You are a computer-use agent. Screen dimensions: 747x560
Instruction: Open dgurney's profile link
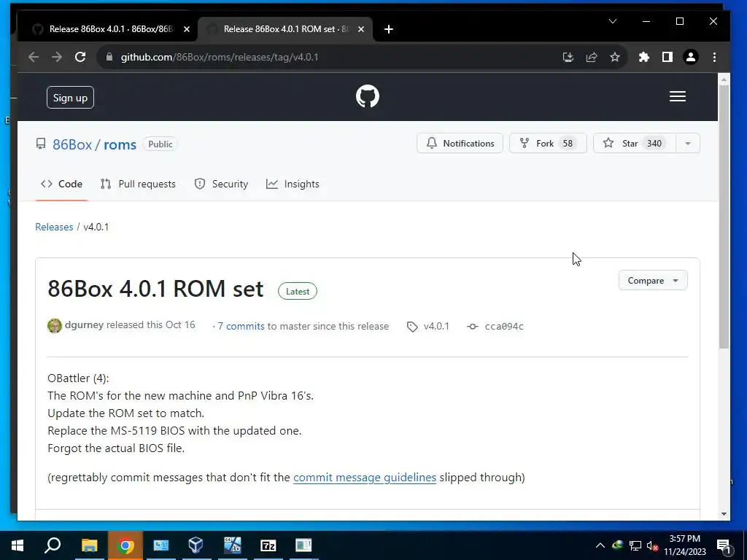point(84,324)
